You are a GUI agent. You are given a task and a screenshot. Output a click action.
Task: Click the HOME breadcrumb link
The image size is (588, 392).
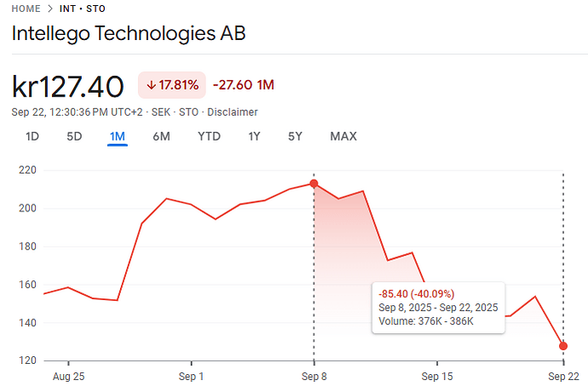point(26,9)
